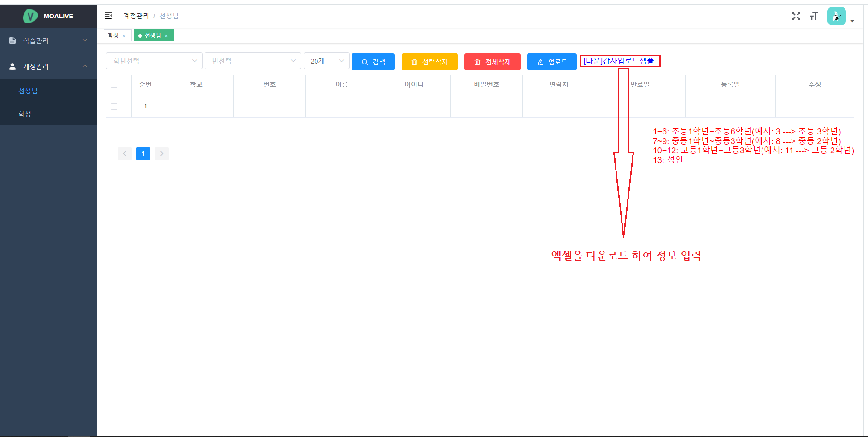The height and width of the screenshot is (437, 868).
Task: Click the 선택삭제 button
Action: [430, 62]
